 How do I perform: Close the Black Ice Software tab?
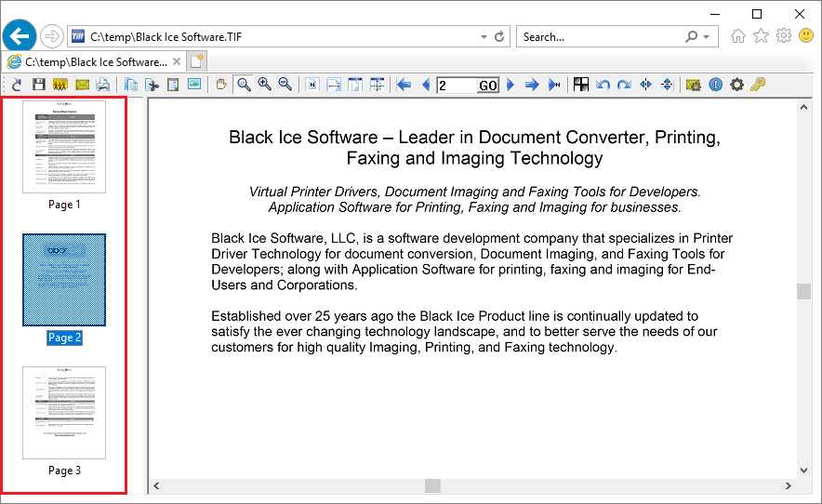[x=177, y=61]
